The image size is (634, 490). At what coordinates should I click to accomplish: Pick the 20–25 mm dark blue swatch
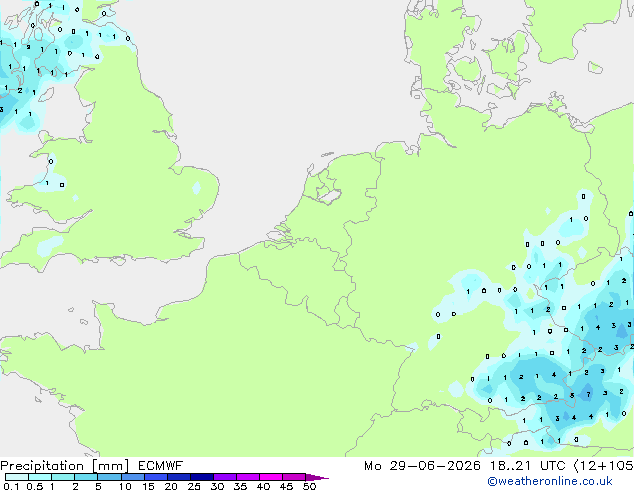[179, 477]
